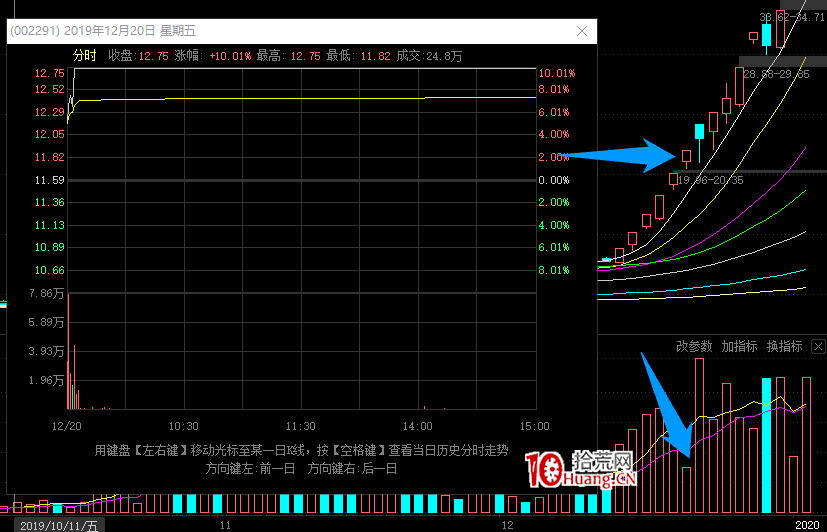Click the 19.96-20.35 gap price label
Image resolution: width=827 pixels, height=532 pixels.
click(710, 180)
